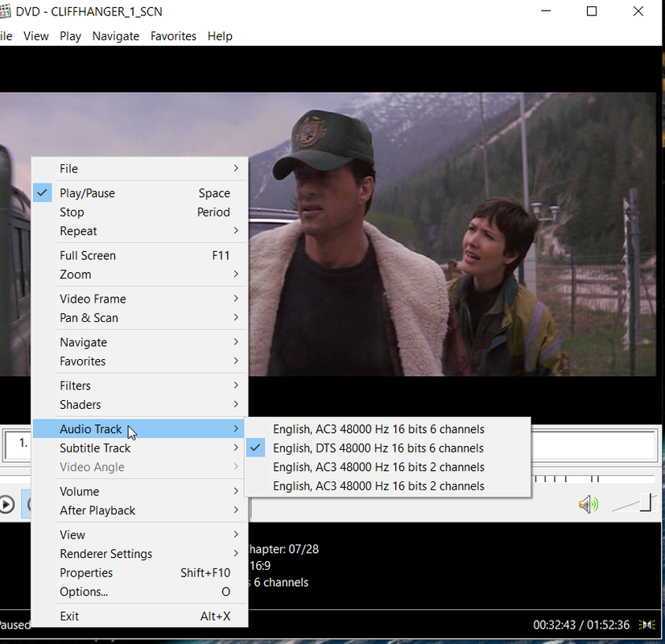The image size is (665, 644).
Task: Open Options... from the context menu
Action: click(x=139, y=592)
